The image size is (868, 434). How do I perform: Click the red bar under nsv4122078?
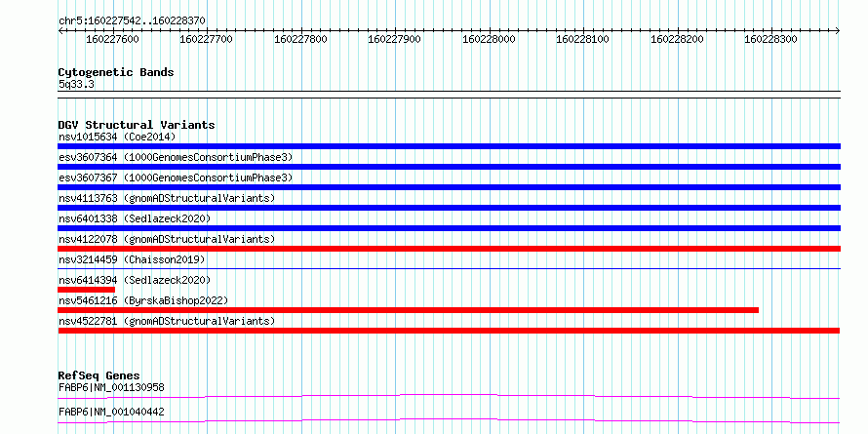point(449,249)
